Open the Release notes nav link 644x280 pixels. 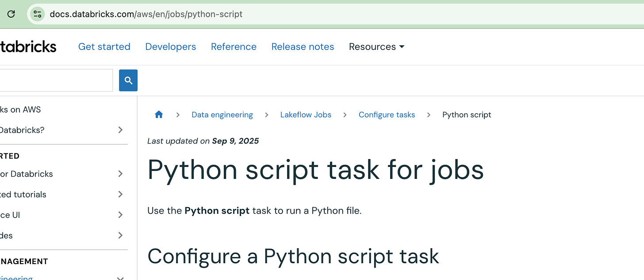303,47
